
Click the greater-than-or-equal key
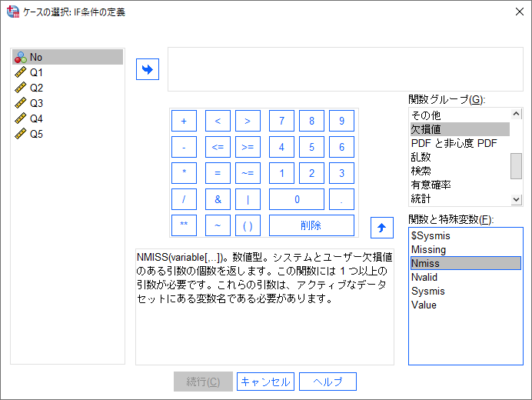click(x=248, y=147)
